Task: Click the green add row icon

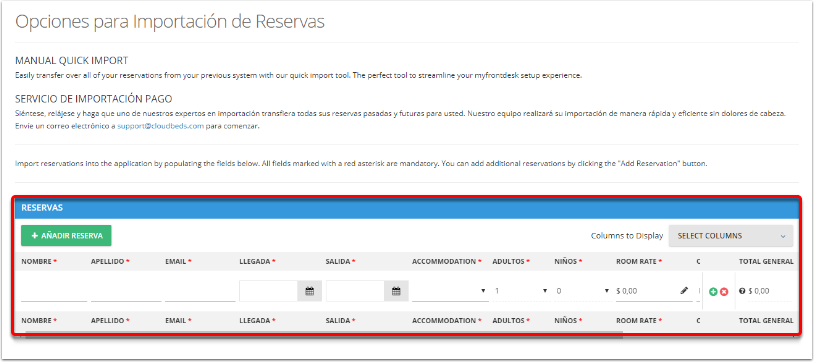Action: tap(713, 292)
